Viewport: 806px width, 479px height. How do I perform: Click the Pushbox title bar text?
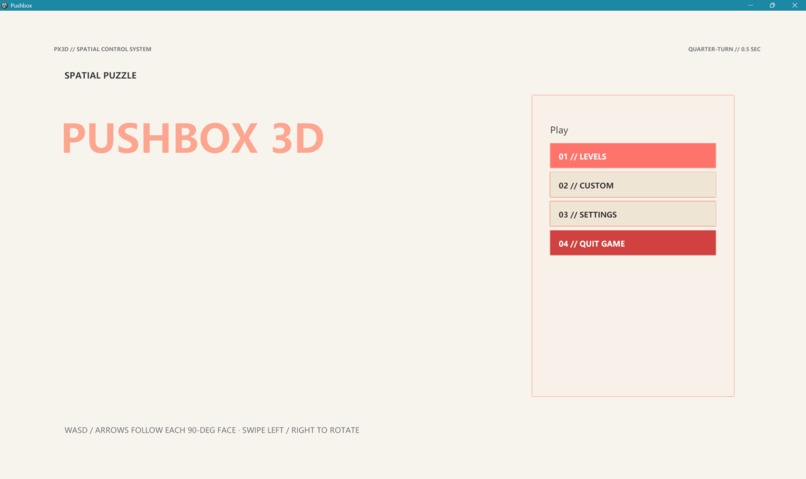click(21, 6)
